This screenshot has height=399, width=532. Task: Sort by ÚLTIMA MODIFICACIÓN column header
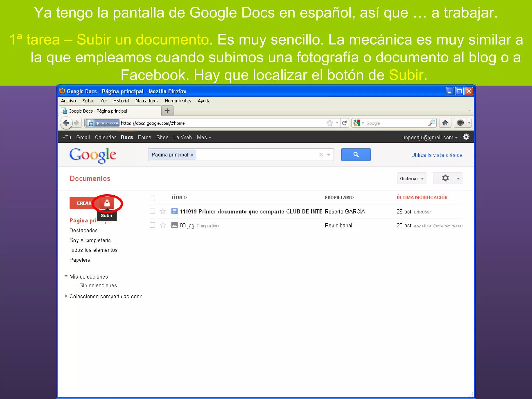point(422,197)
